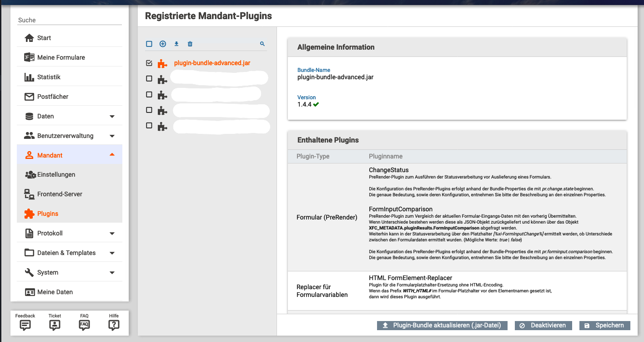644x342 pixels.
Task: Open the FAQ icon
Action: pos(84,325)
